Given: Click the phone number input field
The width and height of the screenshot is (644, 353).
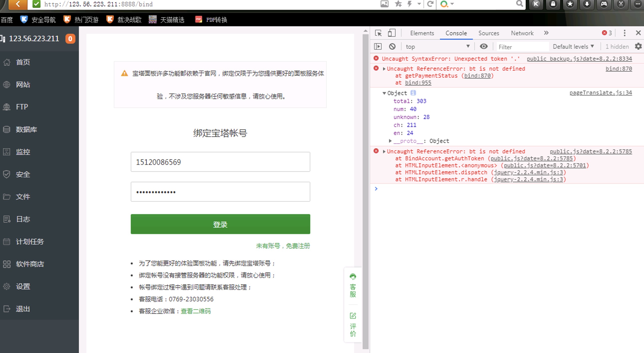Looking at the screenshot, I should pyautogui.click(x=220, y=162).
